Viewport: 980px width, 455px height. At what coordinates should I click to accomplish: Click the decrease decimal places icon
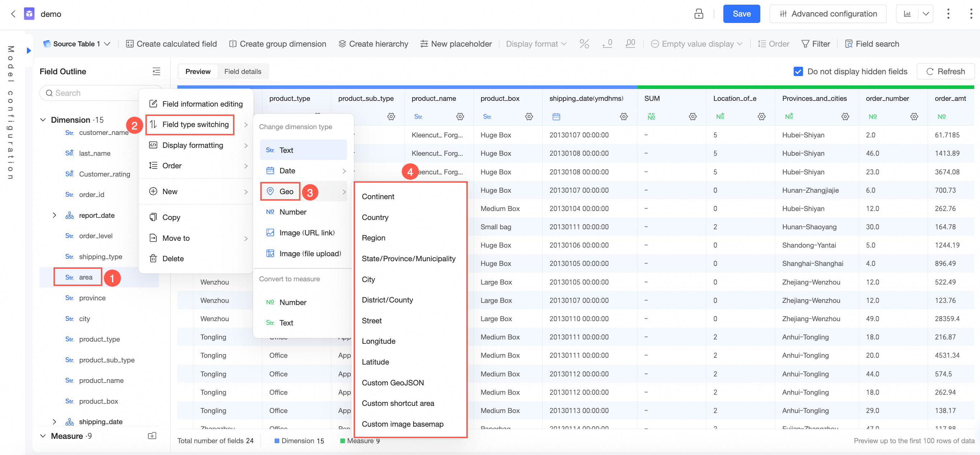click(x=607, y=44)
